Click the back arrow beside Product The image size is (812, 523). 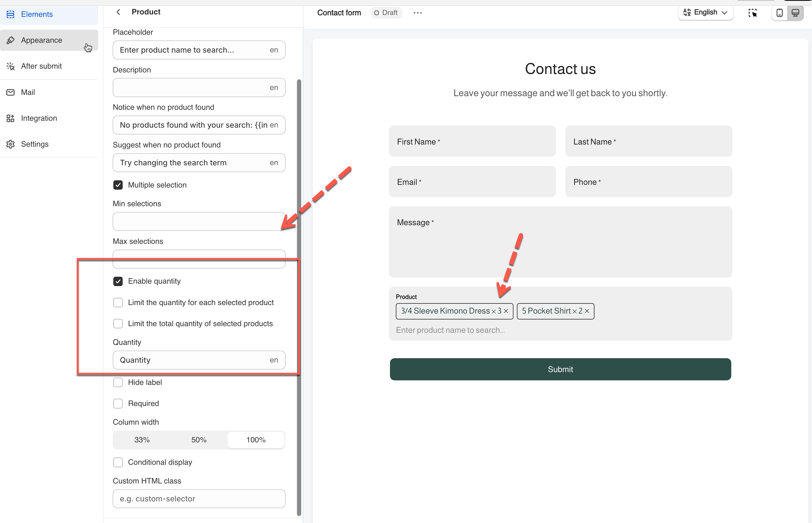[118, 12]
